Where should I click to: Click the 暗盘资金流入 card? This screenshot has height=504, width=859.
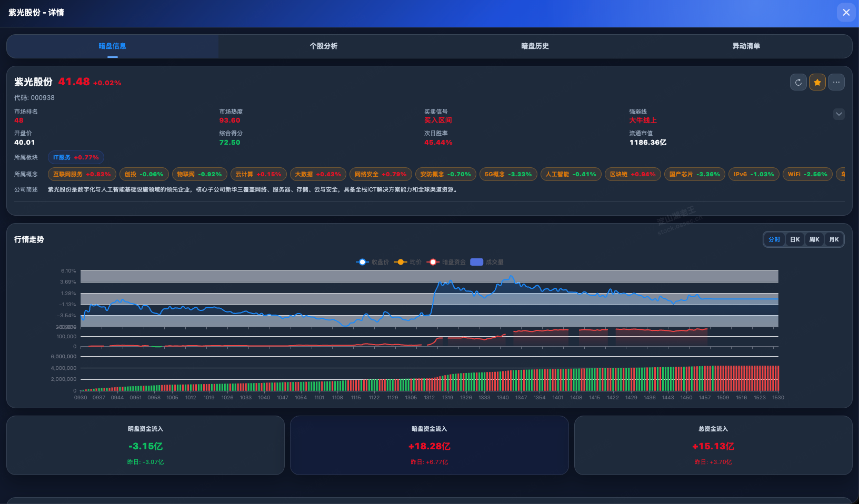[x=429, y=446]
